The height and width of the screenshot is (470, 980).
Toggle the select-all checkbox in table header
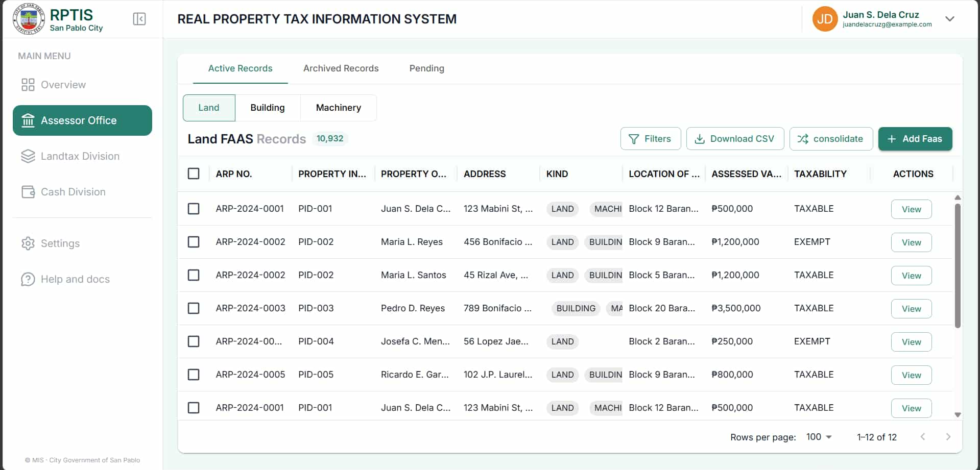pos(194,174)
